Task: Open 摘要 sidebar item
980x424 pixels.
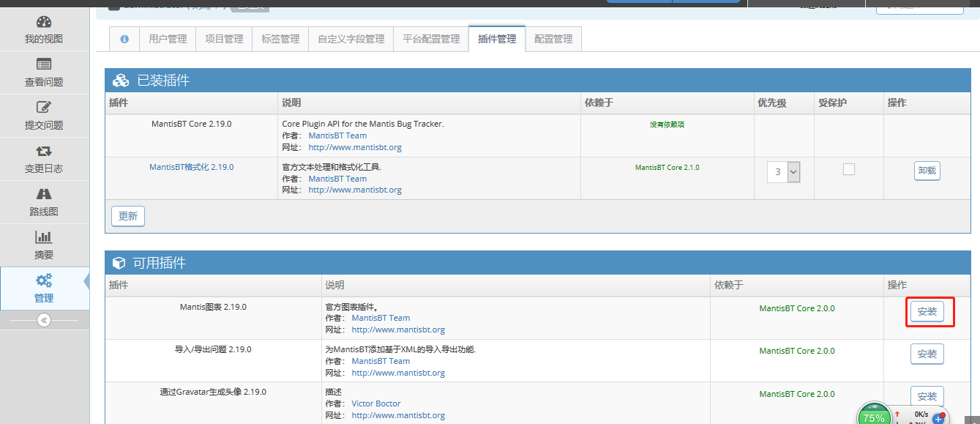Action: pyautogui.click(x=44, y=246)
